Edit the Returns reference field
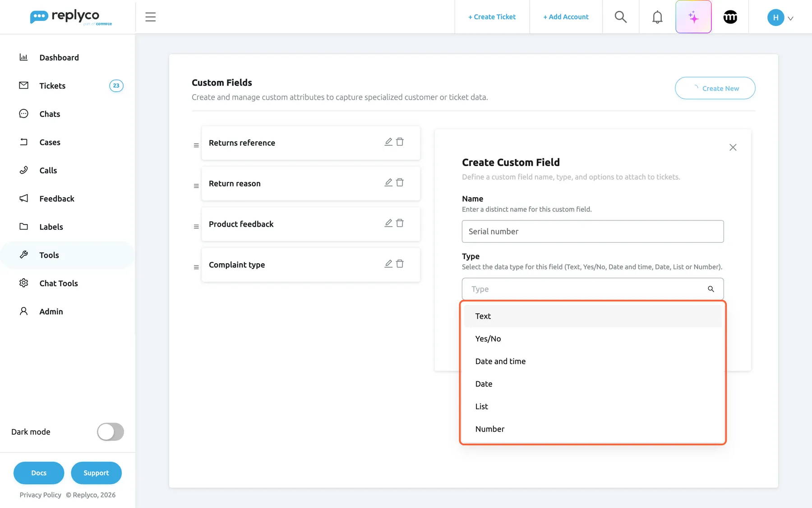The width and height of the screenshot is (812, 508). coord(388,142)
